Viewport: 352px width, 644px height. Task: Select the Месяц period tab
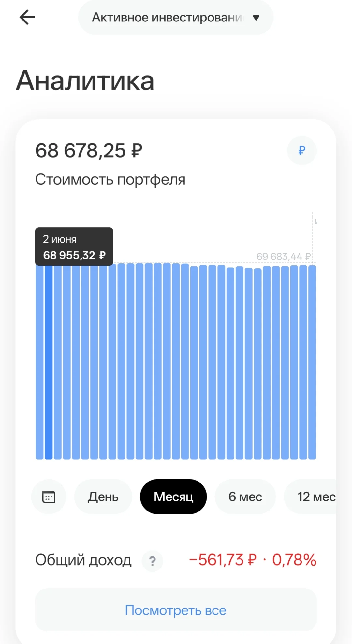coord(173,497)
